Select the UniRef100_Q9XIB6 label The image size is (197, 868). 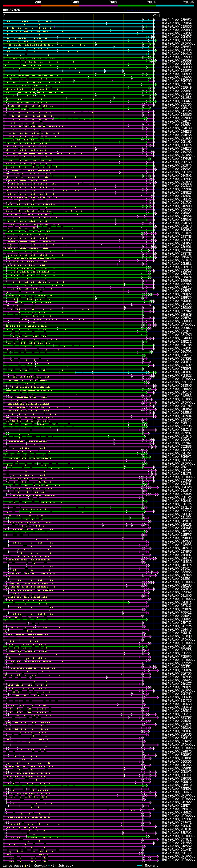(177, 646)
